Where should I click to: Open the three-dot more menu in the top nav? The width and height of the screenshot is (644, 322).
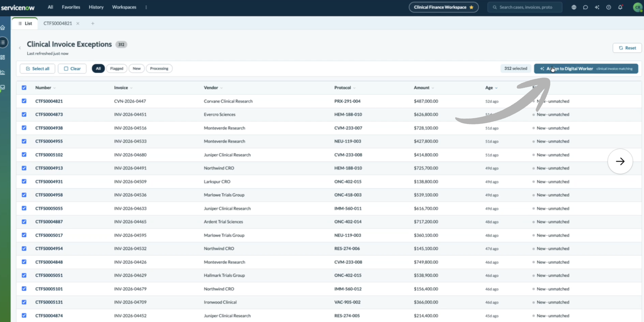click(146, 7)
